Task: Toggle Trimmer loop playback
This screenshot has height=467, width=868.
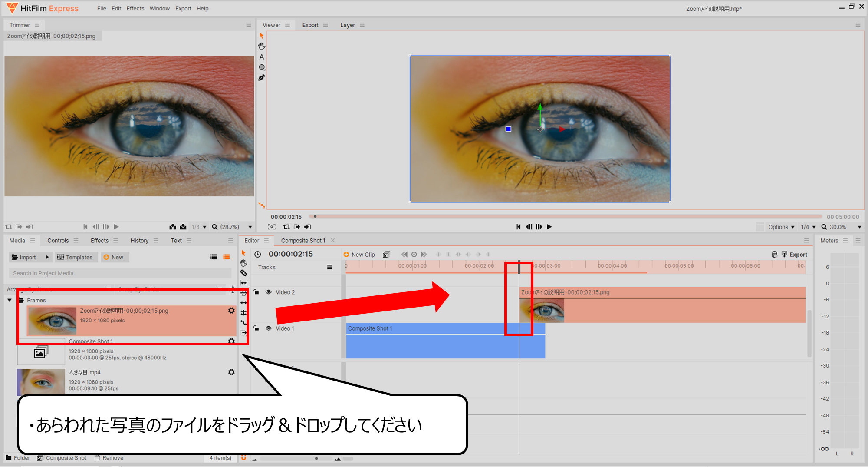Action: (8, 227)
